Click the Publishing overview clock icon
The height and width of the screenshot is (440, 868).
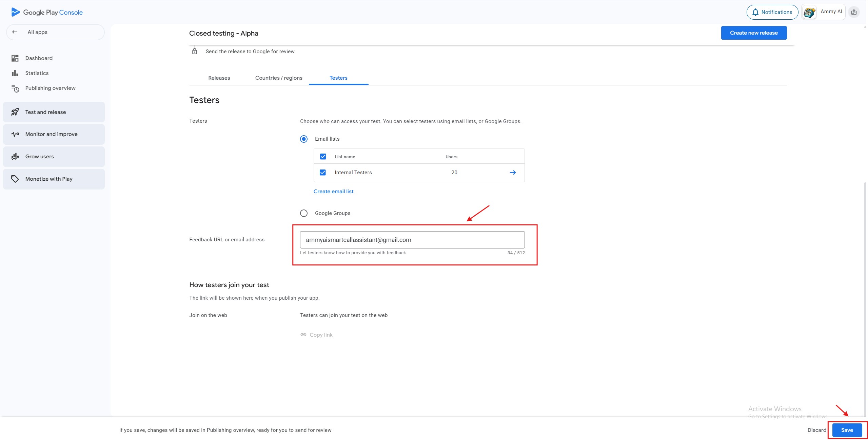[15, 88]
